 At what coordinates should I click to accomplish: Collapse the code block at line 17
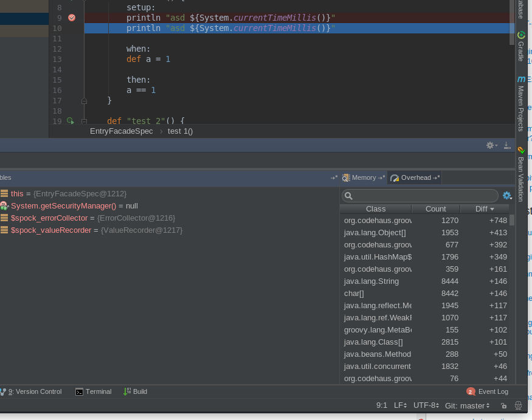pos(84,101)
